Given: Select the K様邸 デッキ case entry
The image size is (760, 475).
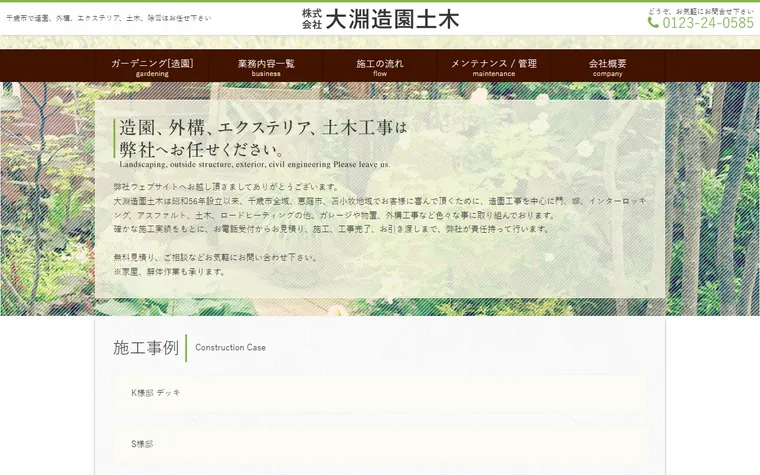Looking at the screenshot, I should tap(380, 393).
